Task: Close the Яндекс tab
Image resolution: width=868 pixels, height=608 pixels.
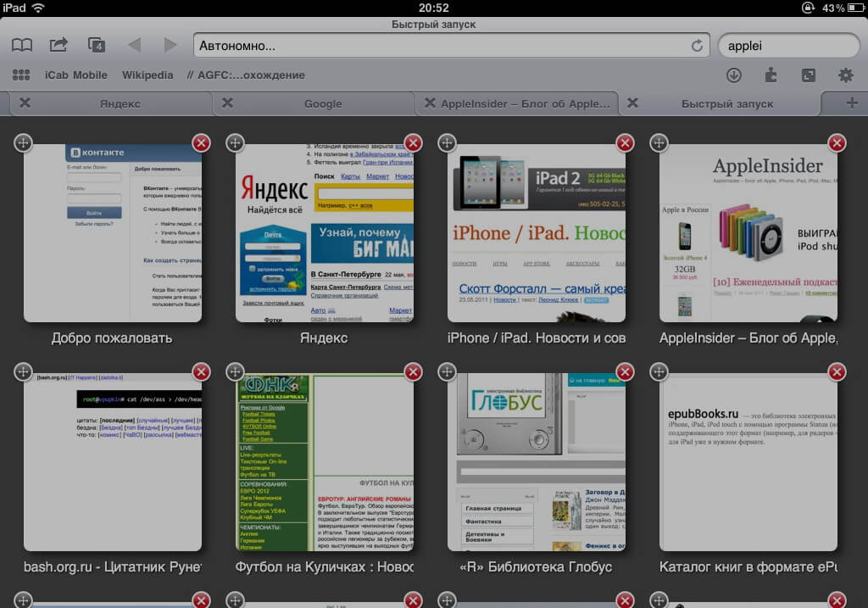Action: [25, 103]
